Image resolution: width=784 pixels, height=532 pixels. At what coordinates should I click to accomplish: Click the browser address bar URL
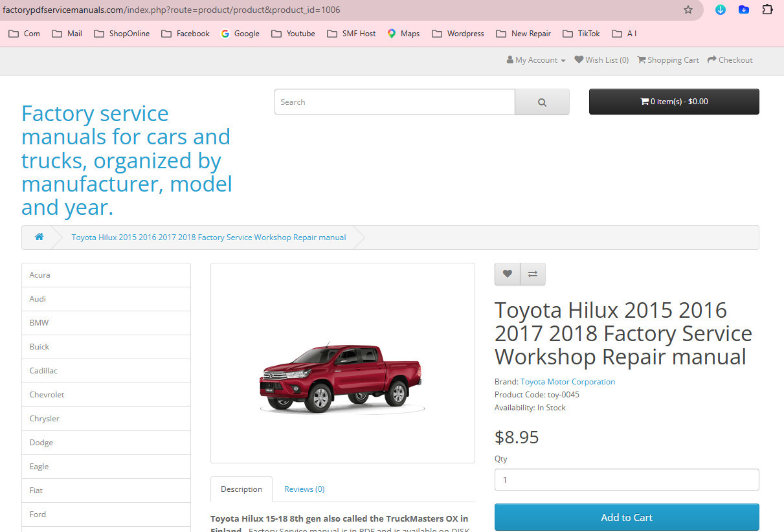172,10
